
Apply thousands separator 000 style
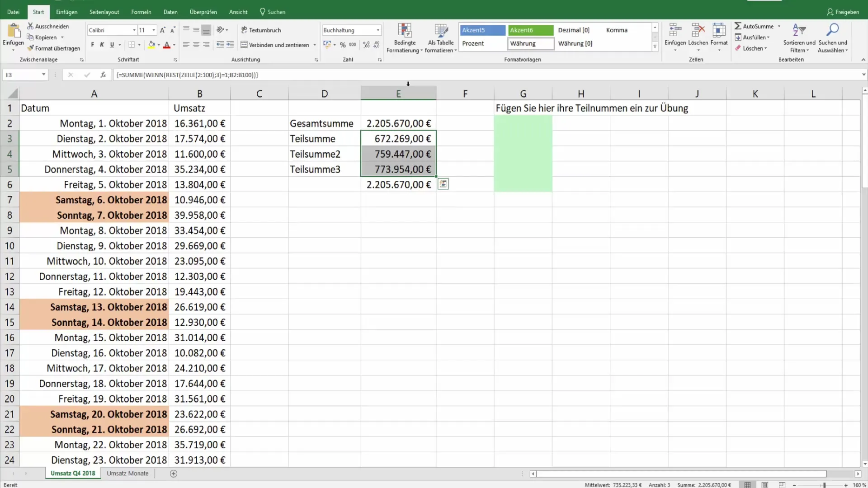[353, 45]
